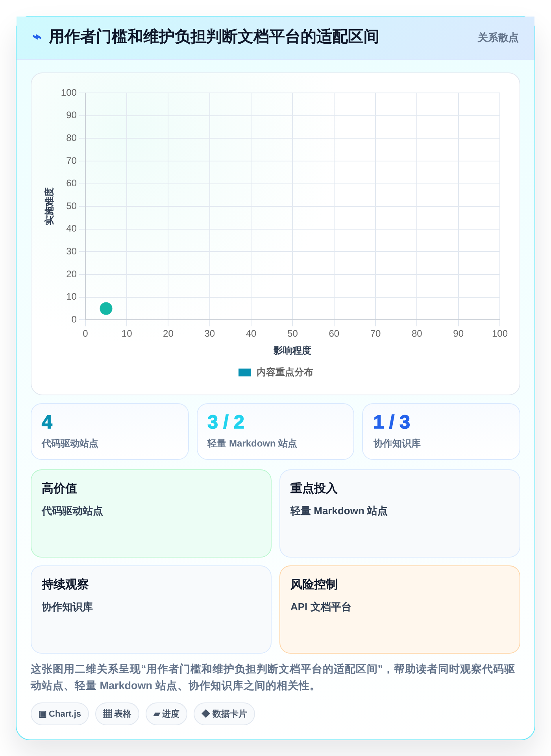Click the description paragraph starting with 这张图用二维关系
Screen dimensions: 551x756
coord(273,677)
